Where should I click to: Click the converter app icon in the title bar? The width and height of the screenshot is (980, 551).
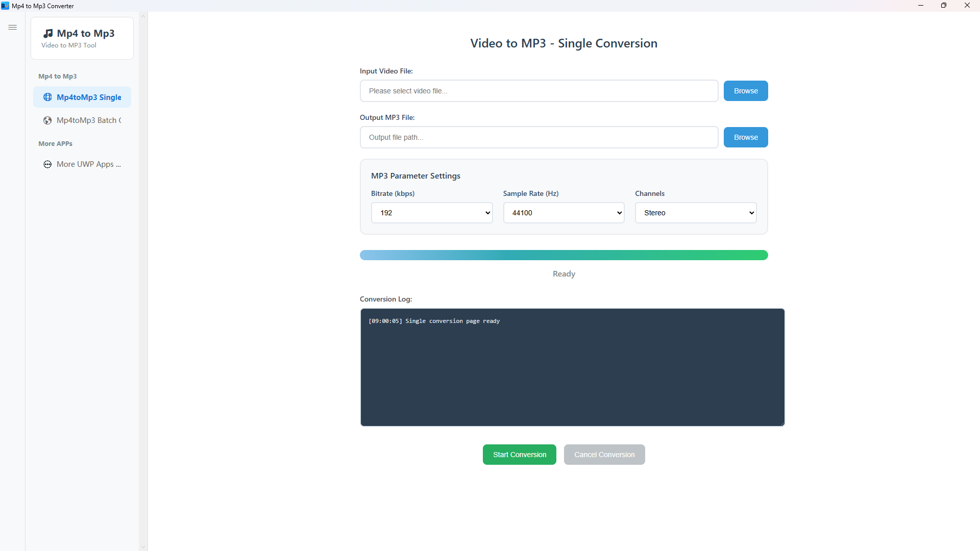tap(6, 6)
